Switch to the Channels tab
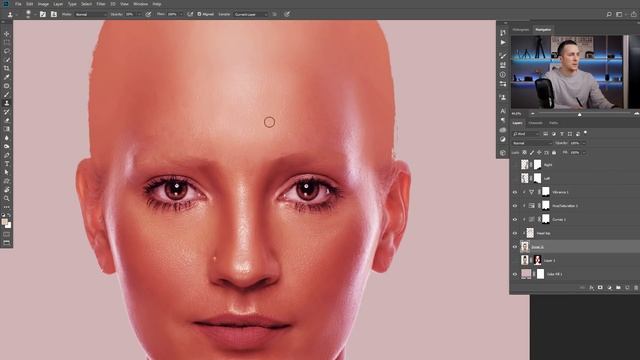This screenshot has height=360, width=640. tap(536, 123)
